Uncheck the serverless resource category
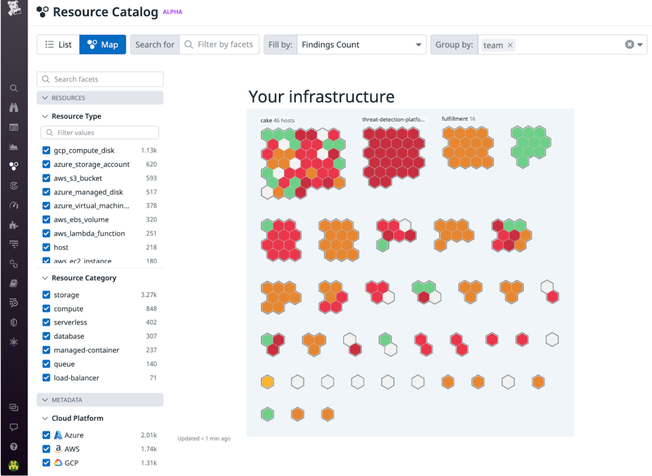652x476 pixels. click(x=46, y=323)
